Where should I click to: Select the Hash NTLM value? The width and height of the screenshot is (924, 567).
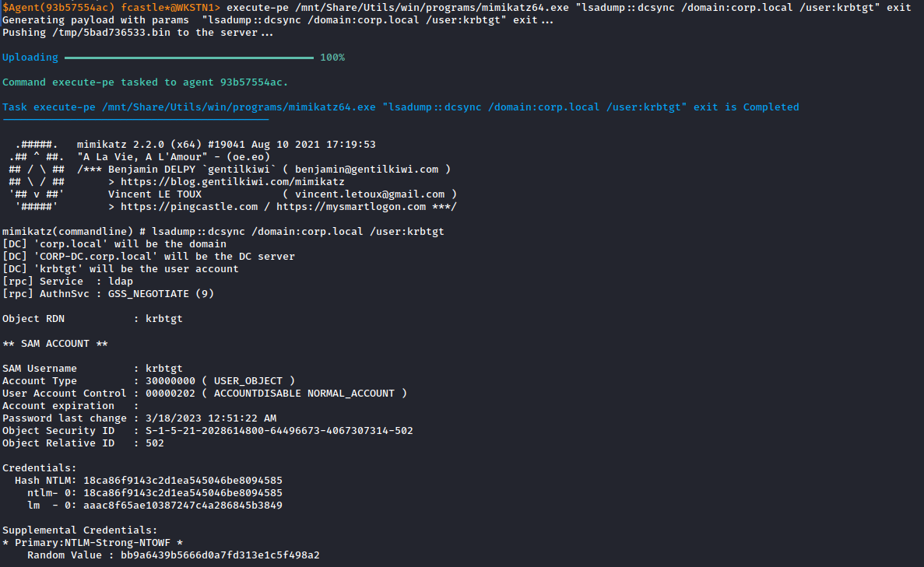pos(183,481)
